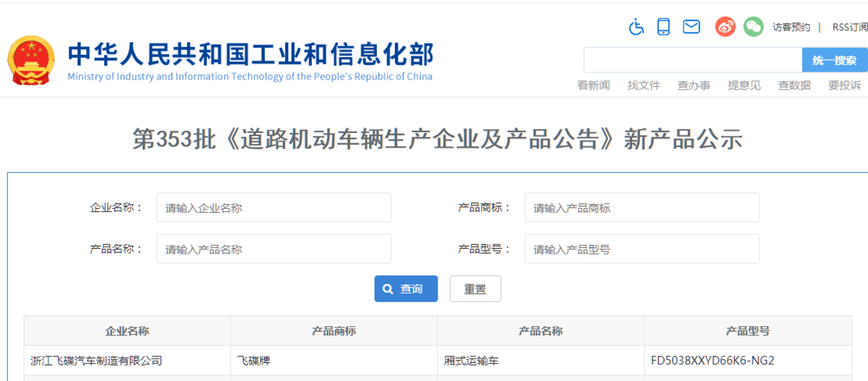Select the 企业名称 table column header
This screenshot has height=381, width=868.
(127, 330)
